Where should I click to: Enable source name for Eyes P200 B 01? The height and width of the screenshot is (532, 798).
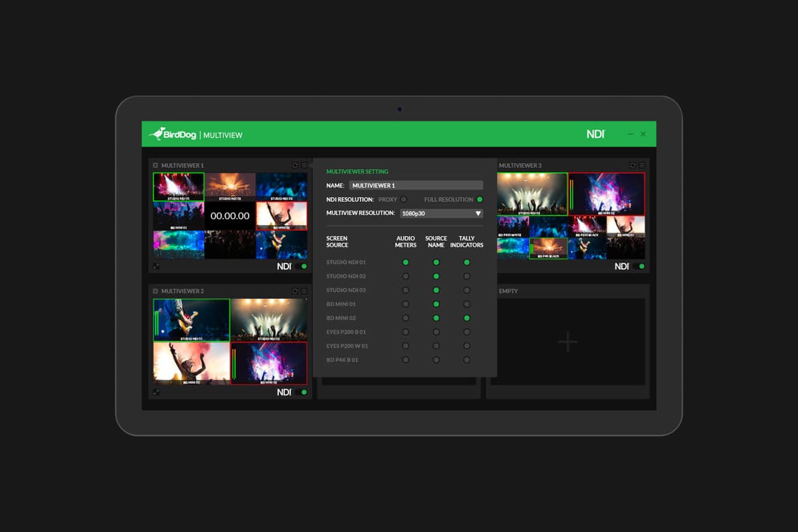tap(436, 332)
